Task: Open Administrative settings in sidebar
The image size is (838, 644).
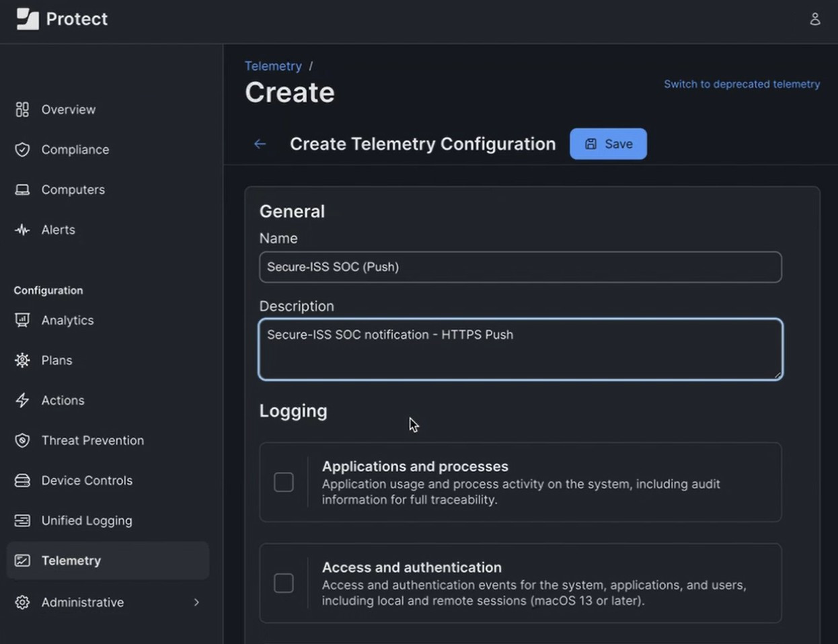Action: [x=108, y=602]
